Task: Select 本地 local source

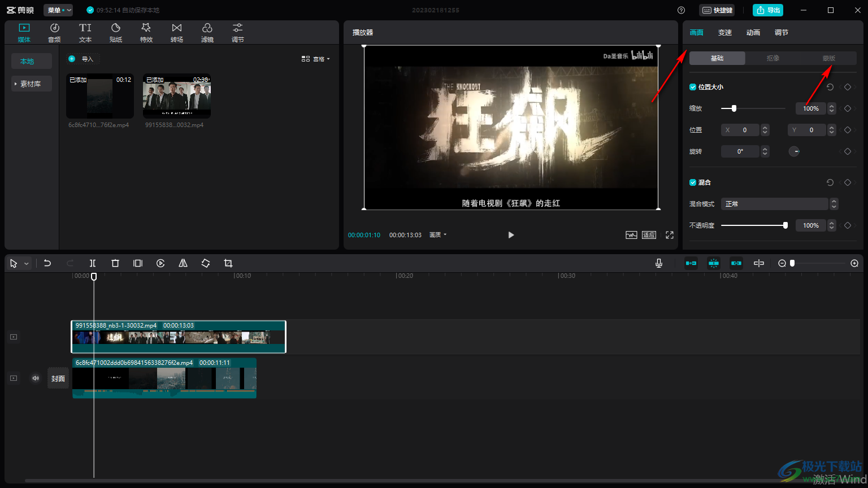Action: [32, 61]
